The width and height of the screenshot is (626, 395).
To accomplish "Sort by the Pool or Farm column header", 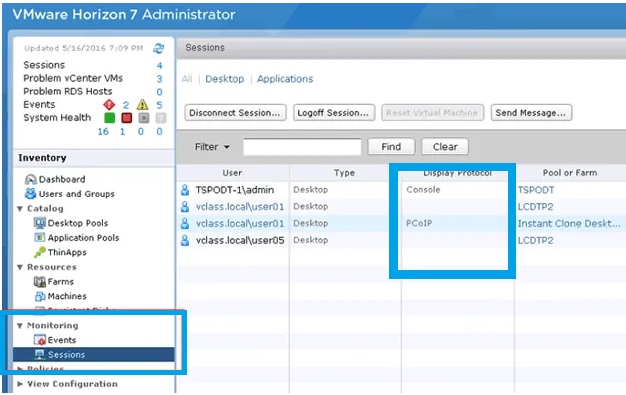I will [x=570, y=173].
